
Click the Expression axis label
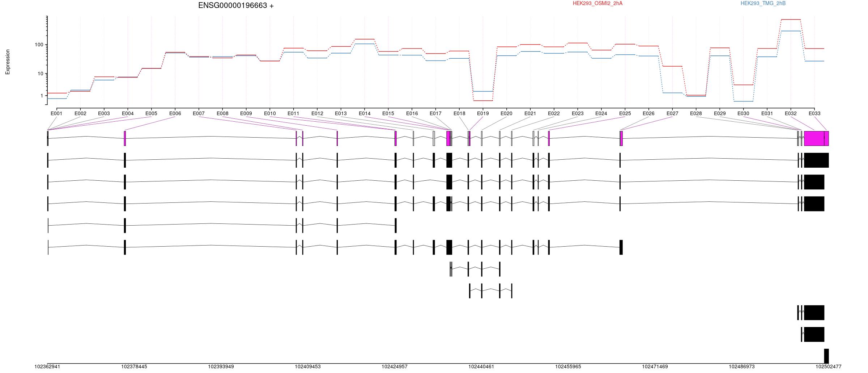click(8, 62)
